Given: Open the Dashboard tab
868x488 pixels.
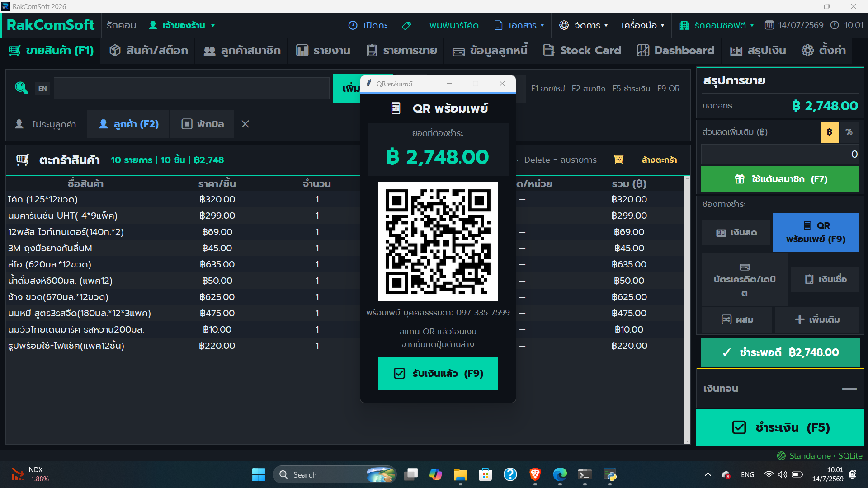Looking at the screenshot, I should point(675,50).
